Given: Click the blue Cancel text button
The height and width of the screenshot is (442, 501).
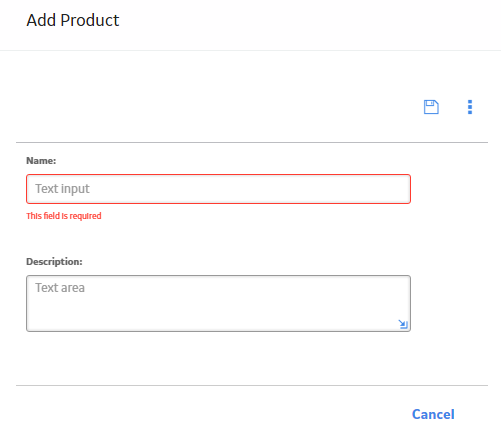Looking at the screenshot, I should coord(433,414).
